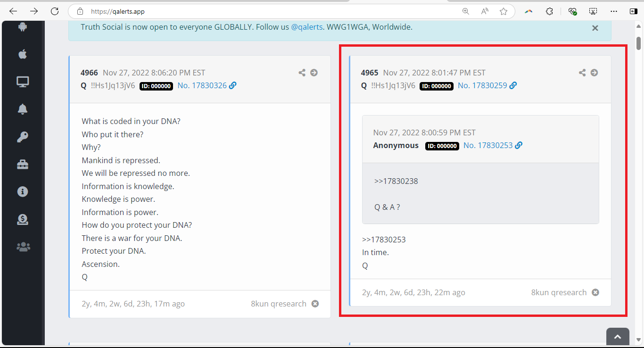This screenshot has width=644, height=348.
Task: Click ID: 000000 badge in post 4966
Action: coord(156,86)
